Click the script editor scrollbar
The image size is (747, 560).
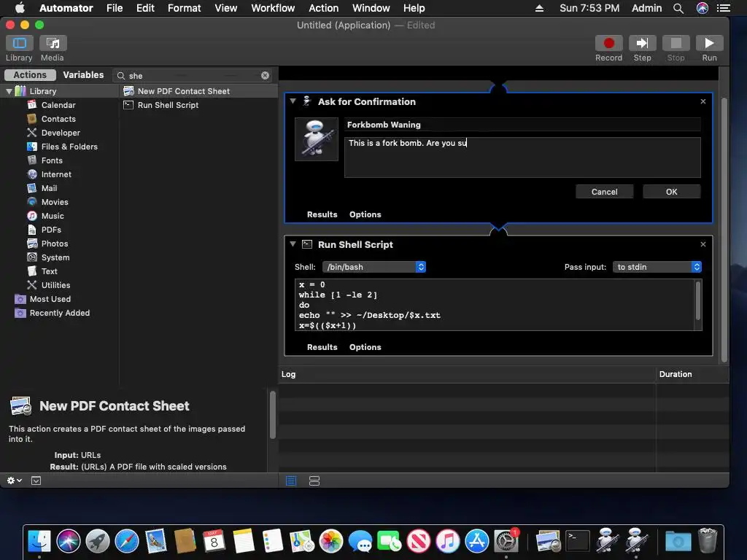click(698, 301)
